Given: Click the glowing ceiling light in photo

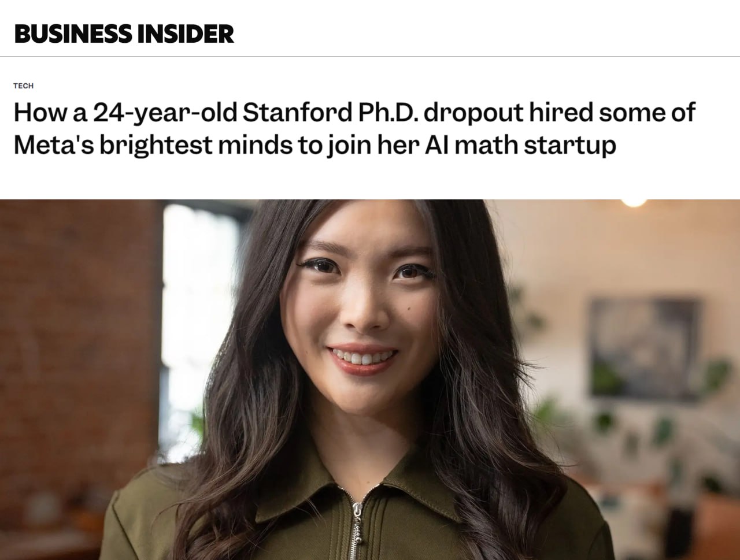Looking at the screenshot, I should [x=633, y=201].
